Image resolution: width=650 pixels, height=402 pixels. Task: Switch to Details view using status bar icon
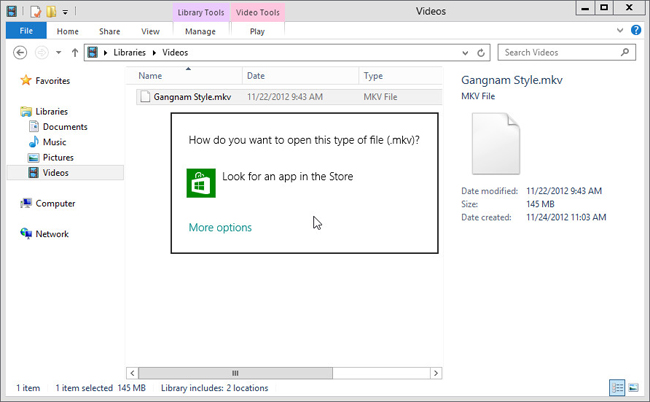[x=617, y=388]
